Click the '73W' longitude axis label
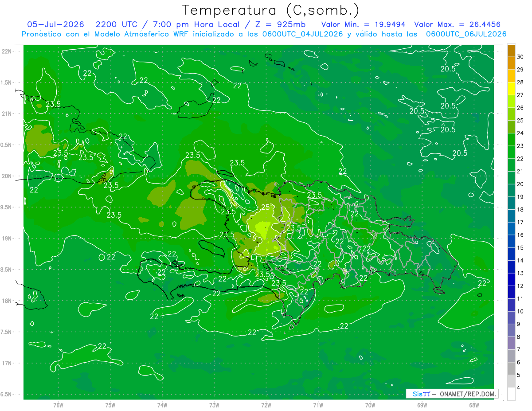The image size is (532, 411). point(214,405)
